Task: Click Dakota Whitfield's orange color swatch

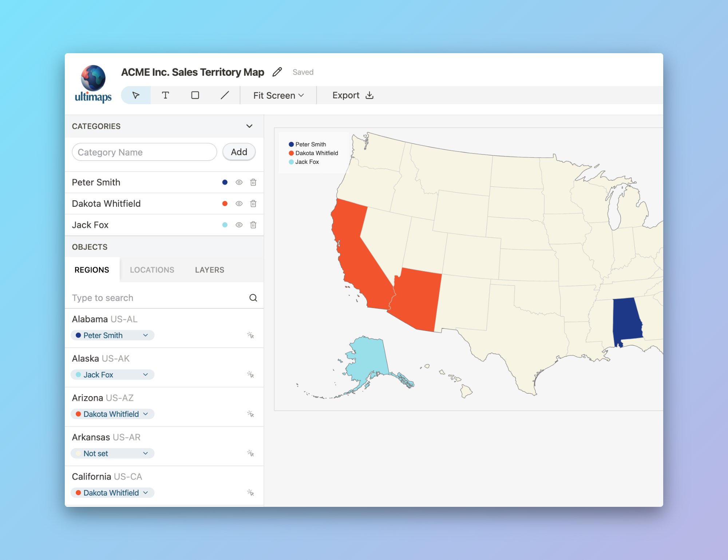Action: [x=225, y=204]
